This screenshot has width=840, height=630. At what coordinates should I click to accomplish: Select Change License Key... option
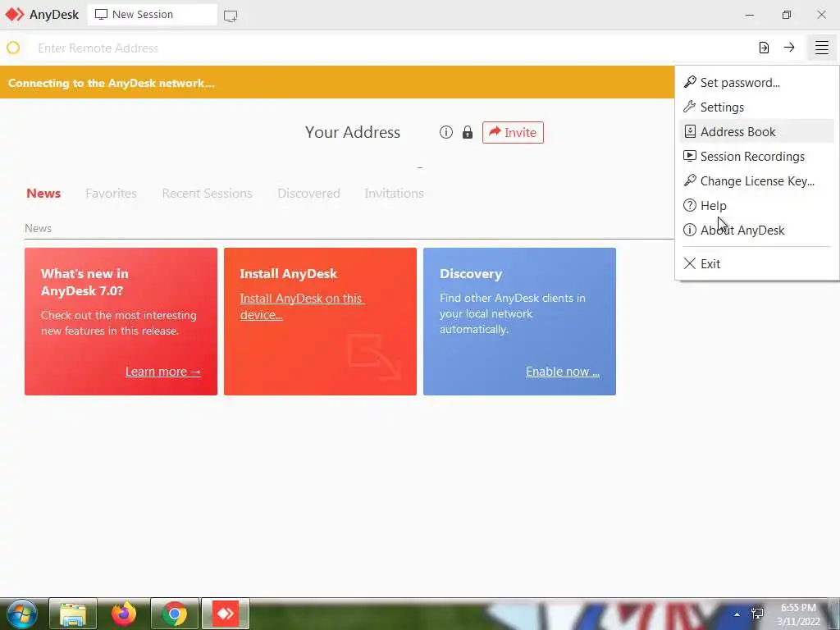tap(756, 181)
